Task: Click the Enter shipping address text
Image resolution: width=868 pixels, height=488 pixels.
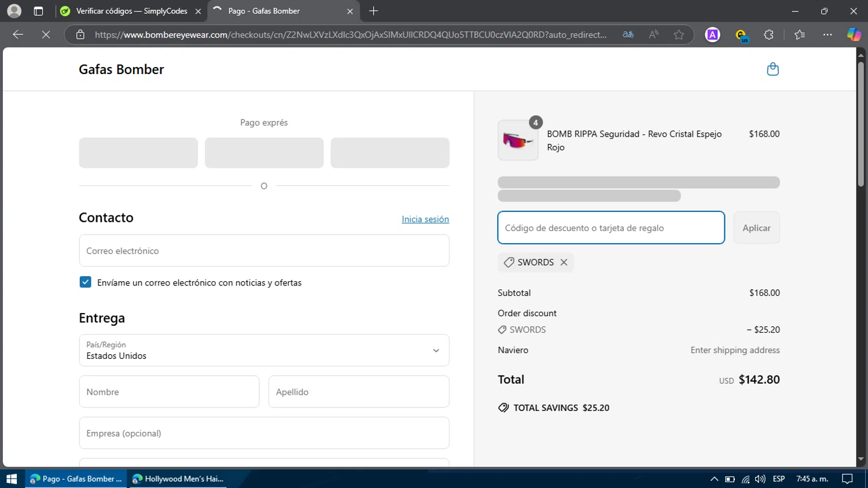Action: (735, 350)
